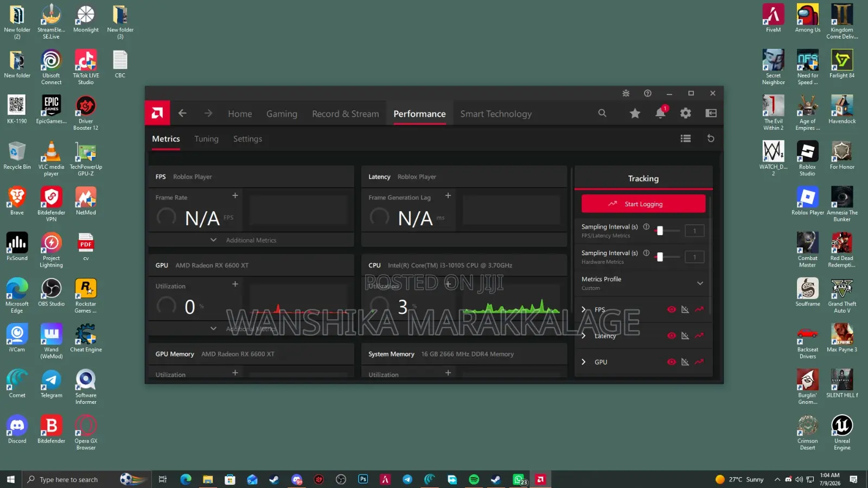This screenshot has height=488, width=868.
Task: Open Task View on taskbar
Action: click(162, 479)
